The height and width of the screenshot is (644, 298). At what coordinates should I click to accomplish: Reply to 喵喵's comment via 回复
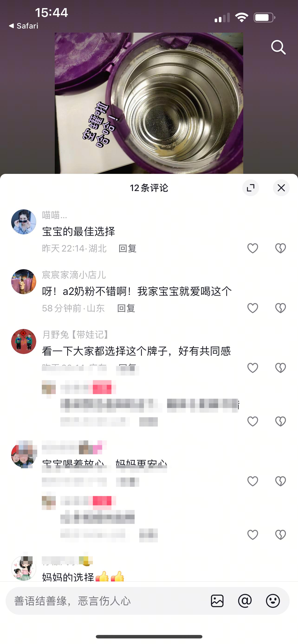click(x=127, y=248)
